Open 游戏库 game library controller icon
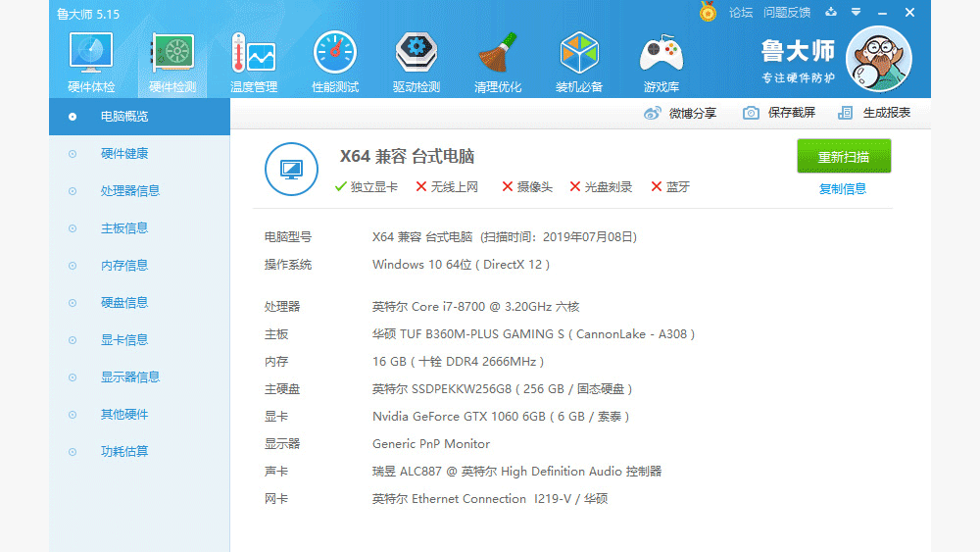The image size is (980, 552). coord(661,63)
